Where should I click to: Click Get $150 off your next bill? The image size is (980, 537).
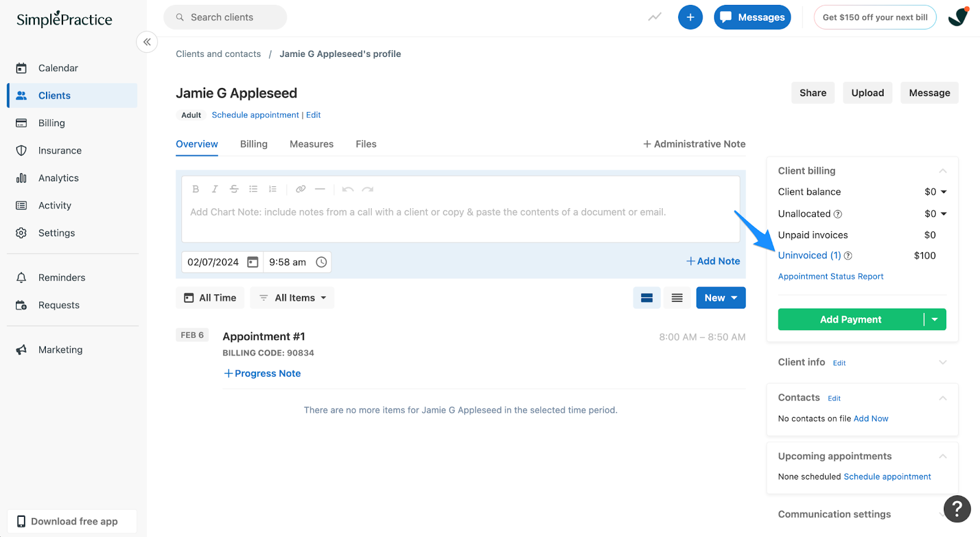(x=875, y=17)
